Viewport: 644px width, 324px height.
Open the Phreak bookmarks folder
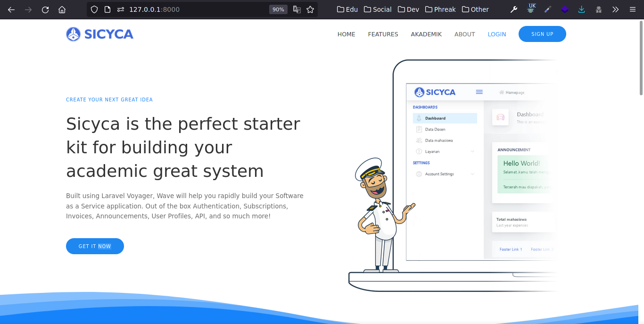pos(440,9)
